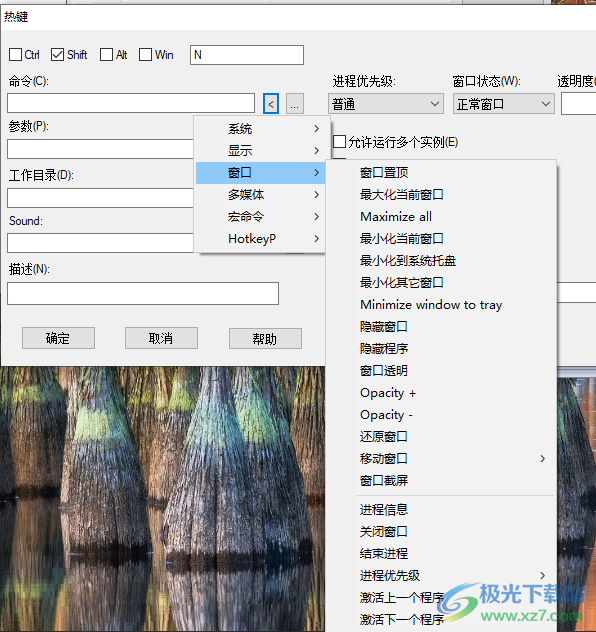596x632 pixels.
Task: Cancel with the 取消 button
Action: point(161,338)
